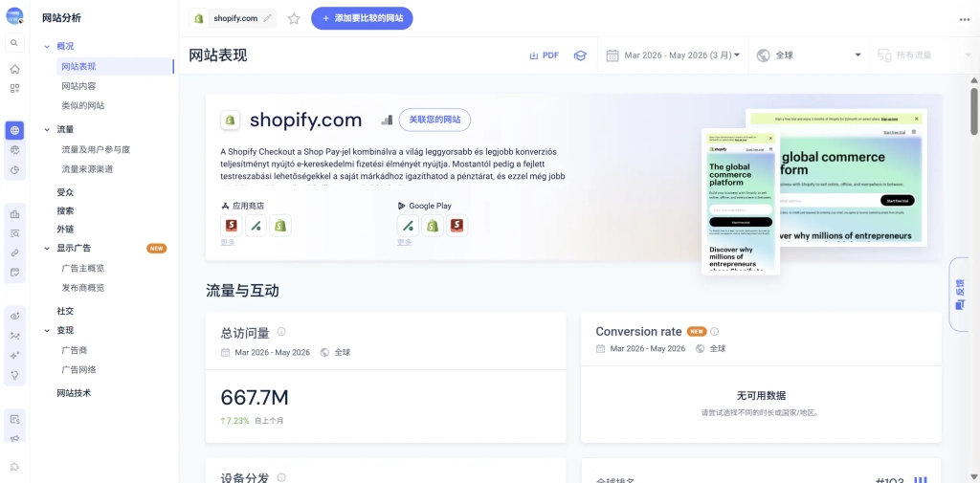
Task: Open the three-dot more options menu
Action: point(965,19)
